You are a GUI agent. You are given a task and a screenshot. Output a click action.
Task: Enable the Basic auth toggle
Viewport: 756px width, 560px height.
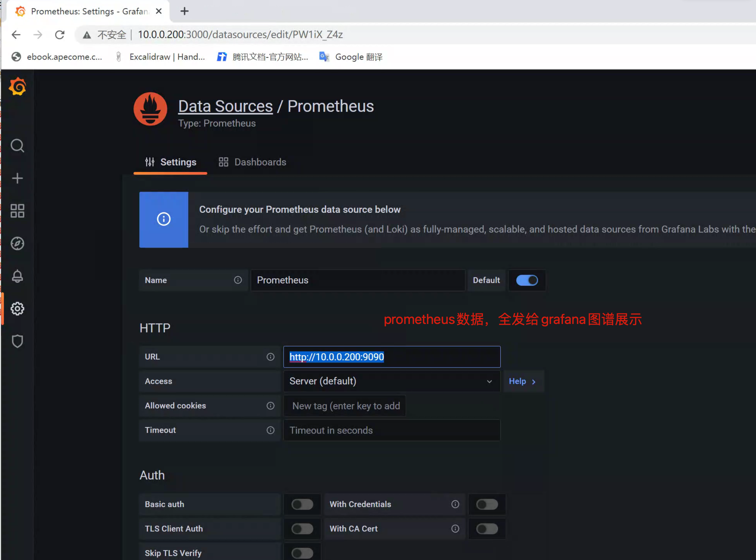click(x=302, y=504)
